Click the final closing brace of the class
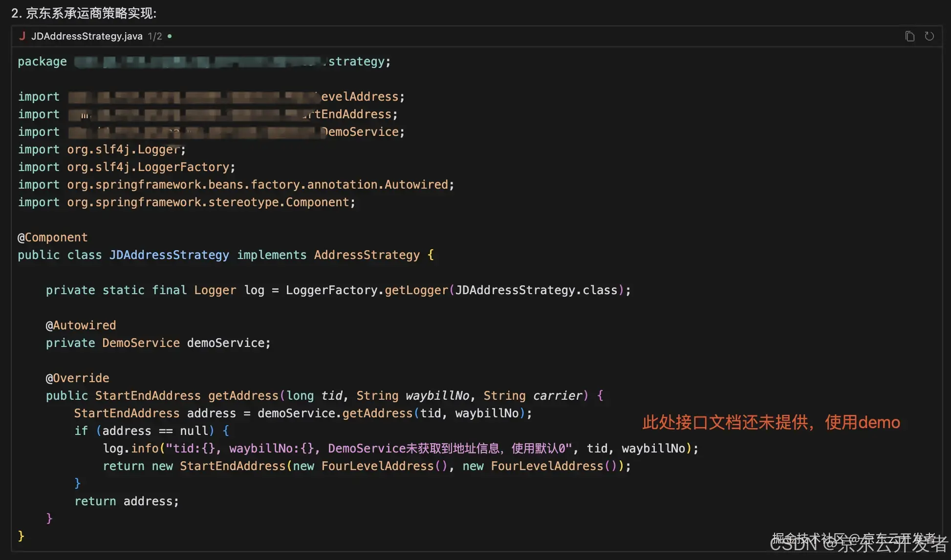The height and width of the screenshot is (560, 951). pyautogui.click(x=21, y=536)
